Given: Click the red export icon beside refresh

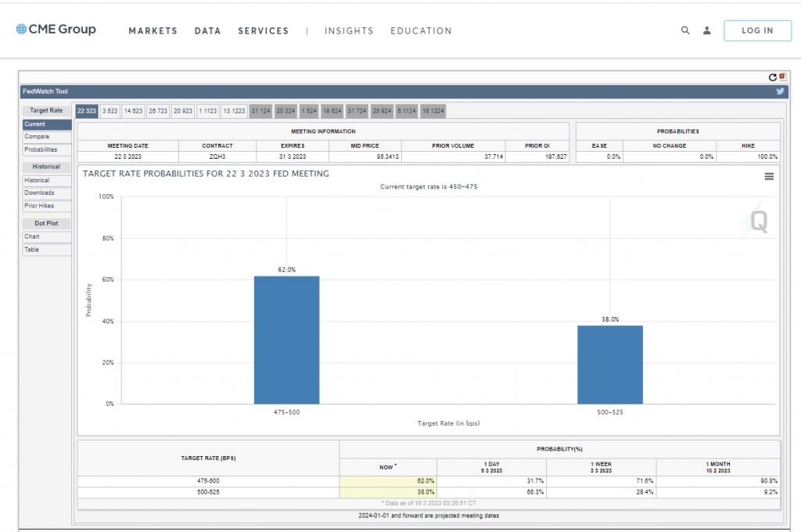Looking at the screenshot, I should pyautogui.click(x=781, y=77).
